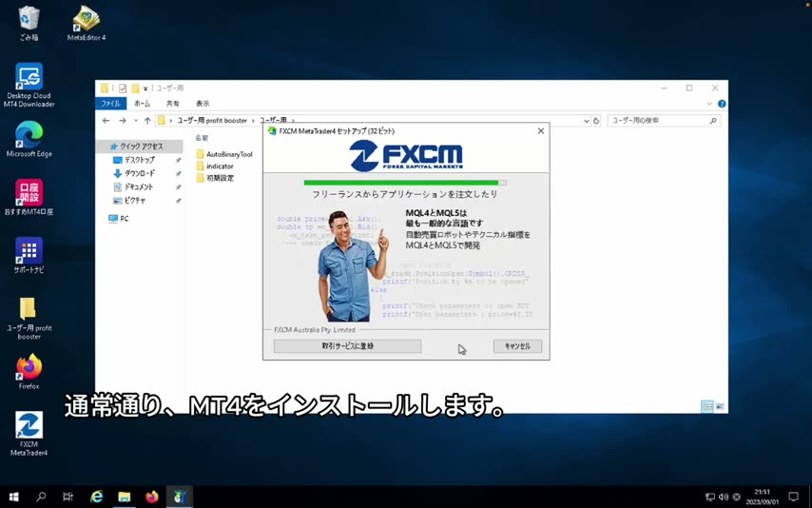Select ドキュメント in the navigation pane
The image size is (812, 508).
(139, 186)
